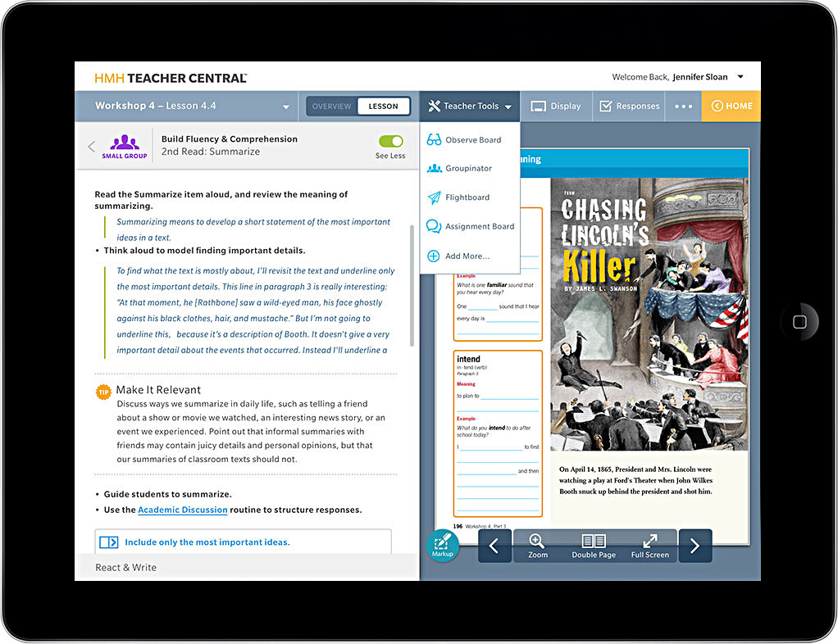Go to the next book page
This screenshot has width=838, height=644.
695,546
